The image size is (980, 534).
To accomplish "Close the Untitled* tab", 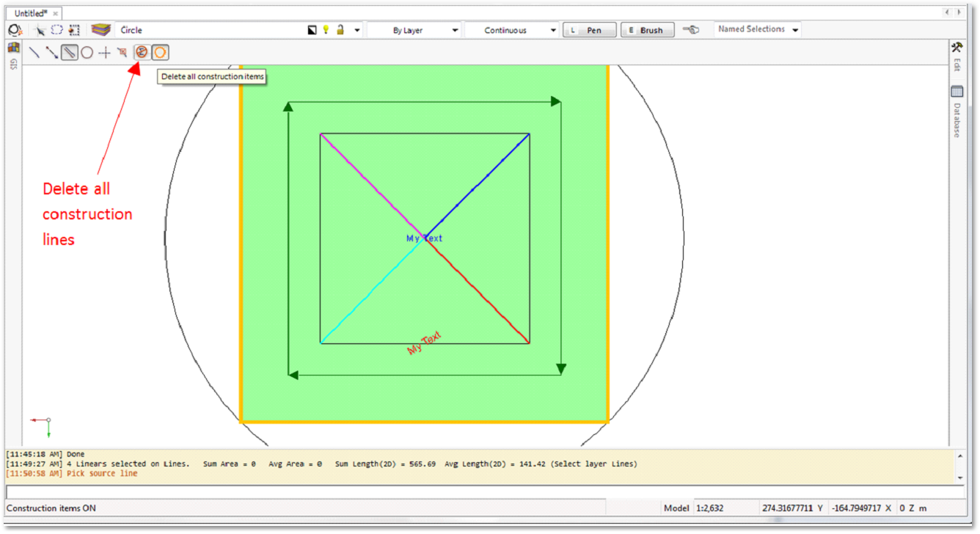I will pyautogui.click(x=56, y=14).
